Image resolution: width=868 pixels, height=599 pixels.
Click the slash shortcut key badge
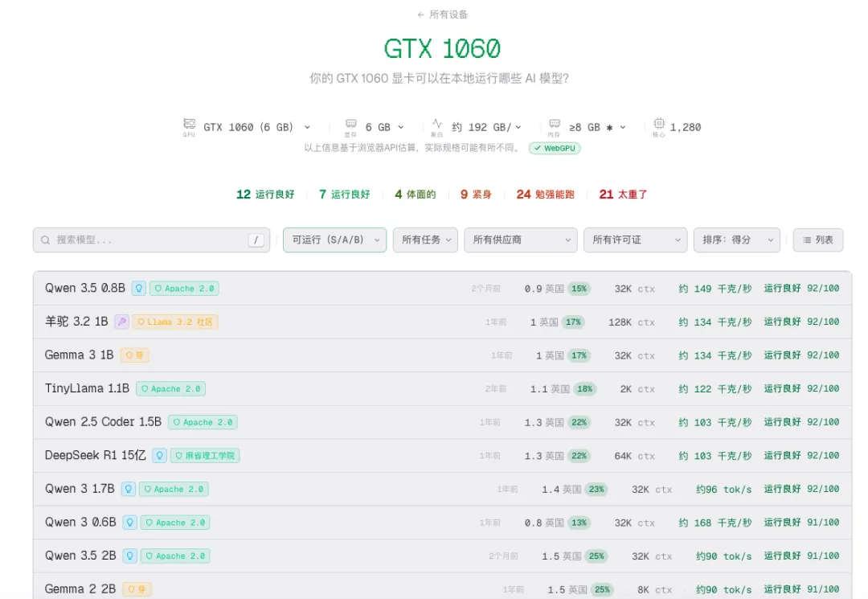tap(256, 240)
